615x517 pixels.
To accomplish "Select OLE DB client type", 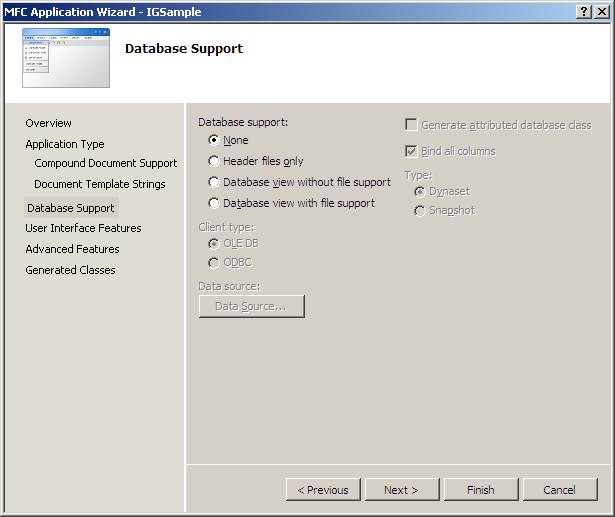I will tap(214, 243).
